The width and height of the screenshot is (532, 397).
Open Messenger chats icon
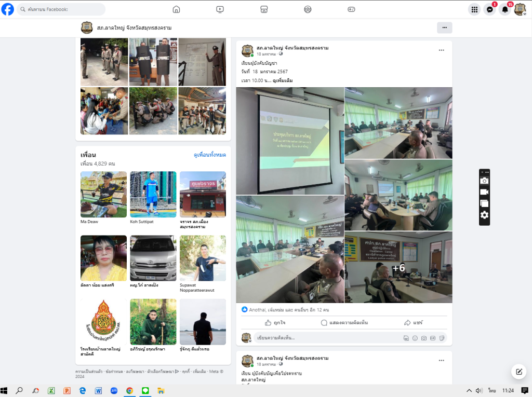point(489,9)
